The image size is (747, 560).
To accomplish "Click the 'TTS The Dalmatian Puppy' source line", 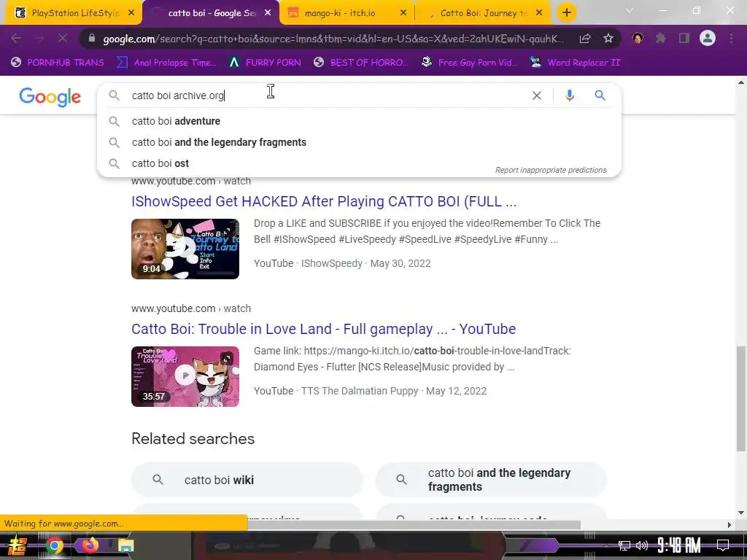I will (370, 391).
